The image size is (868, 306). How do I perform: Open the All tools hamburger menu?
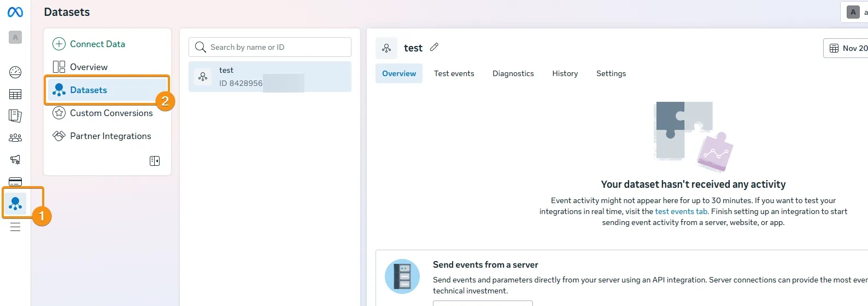tap(15, 227)
